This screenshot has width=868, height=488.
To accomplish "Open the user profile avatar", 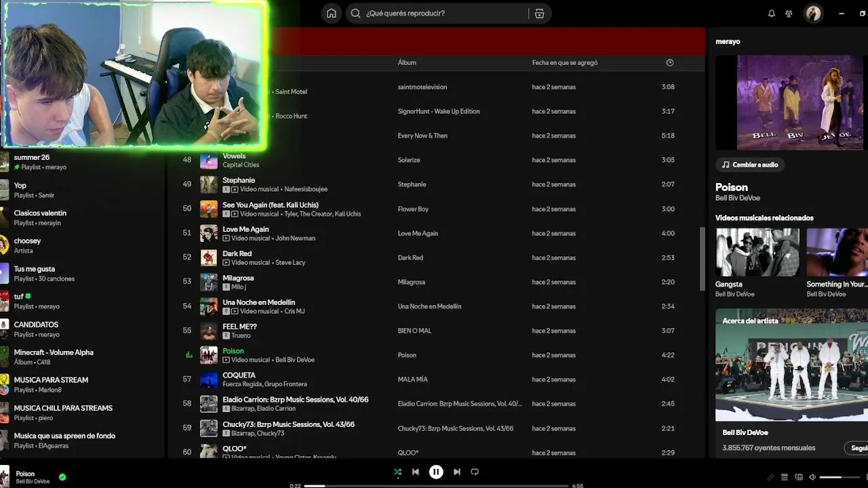I will [x=813, y=14].
